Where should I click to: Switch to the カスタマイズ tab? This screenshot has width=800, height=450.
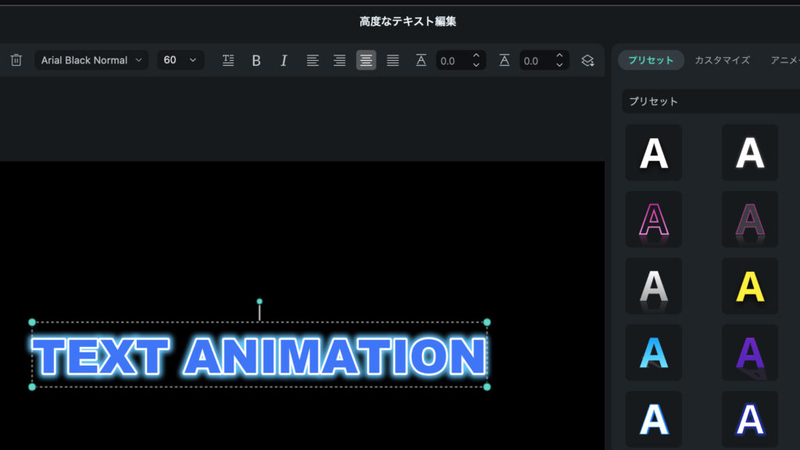(x=722, y=60)
